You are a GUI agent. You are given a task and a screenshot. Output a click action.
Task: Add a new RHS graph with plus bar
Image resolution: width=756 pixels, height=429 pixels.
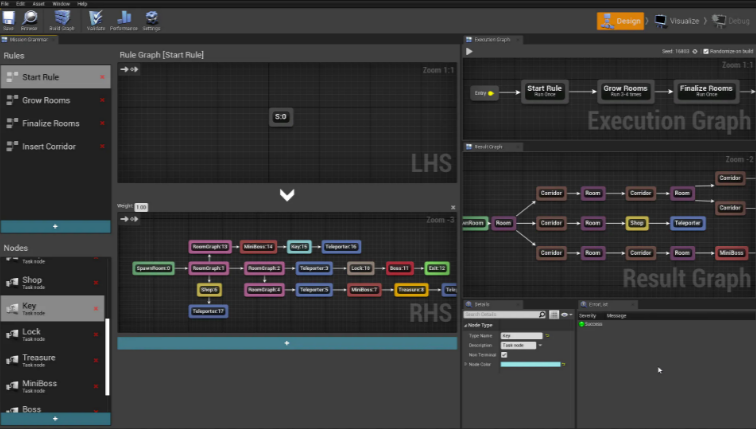(287, 343)
